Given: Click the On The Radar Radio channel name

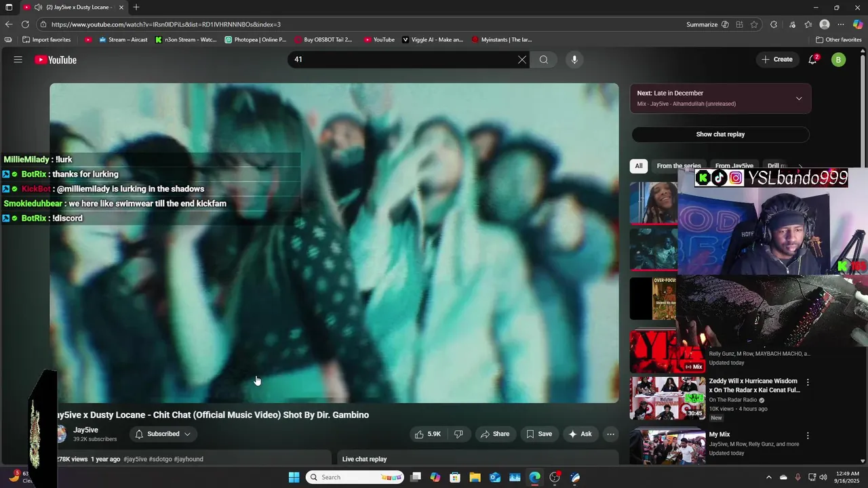Looking at the screenshot, I should pos(733,400).
